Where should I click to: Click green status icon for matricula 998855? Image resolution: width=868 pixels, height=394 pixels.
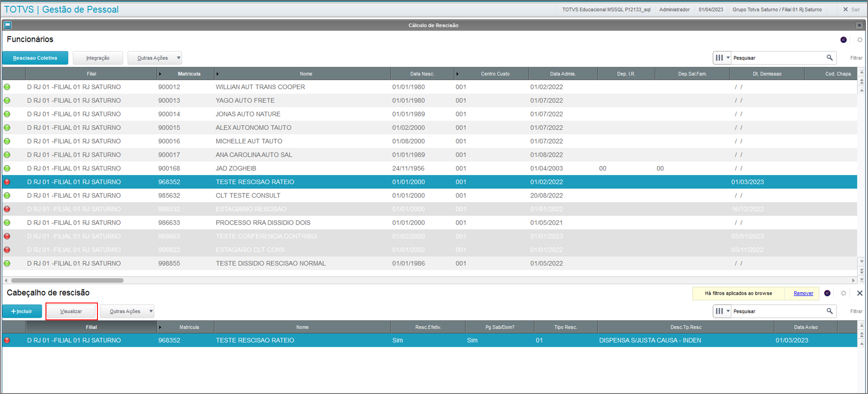click(x=7, y=264)
